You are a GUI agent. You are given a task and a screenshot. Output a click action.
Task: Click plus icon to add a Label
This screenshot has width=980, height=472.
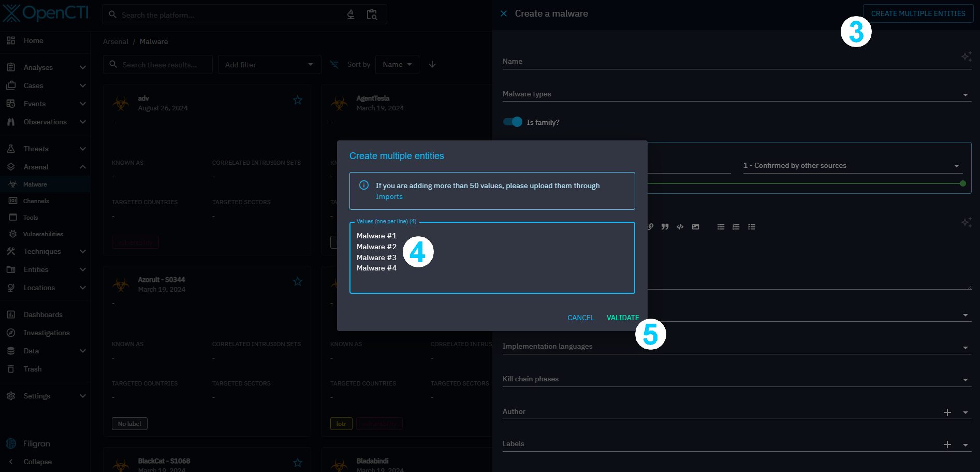[947, 445]
